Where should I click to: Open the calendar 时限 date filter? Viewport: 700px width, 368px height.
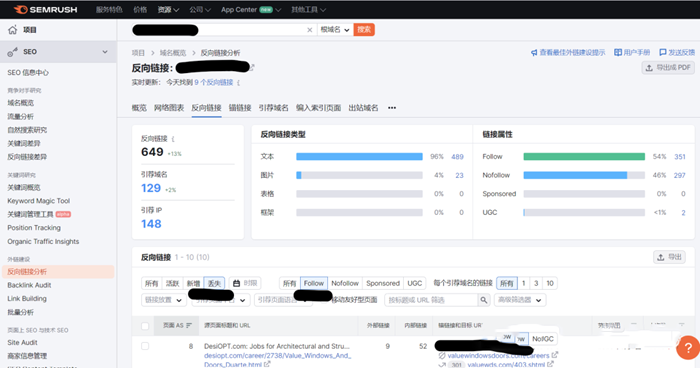(x=245, y=283)
